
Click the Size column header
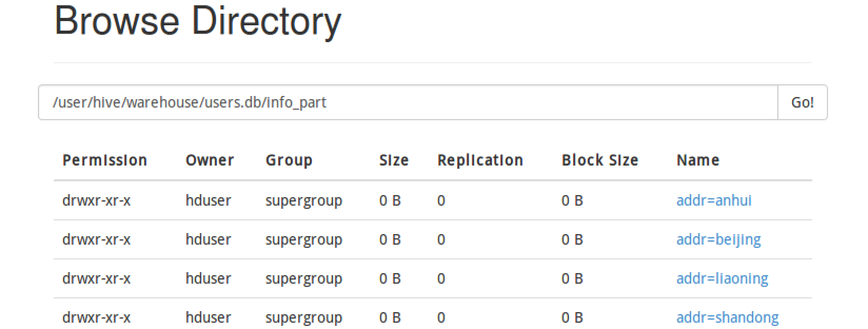click(394, 160)
